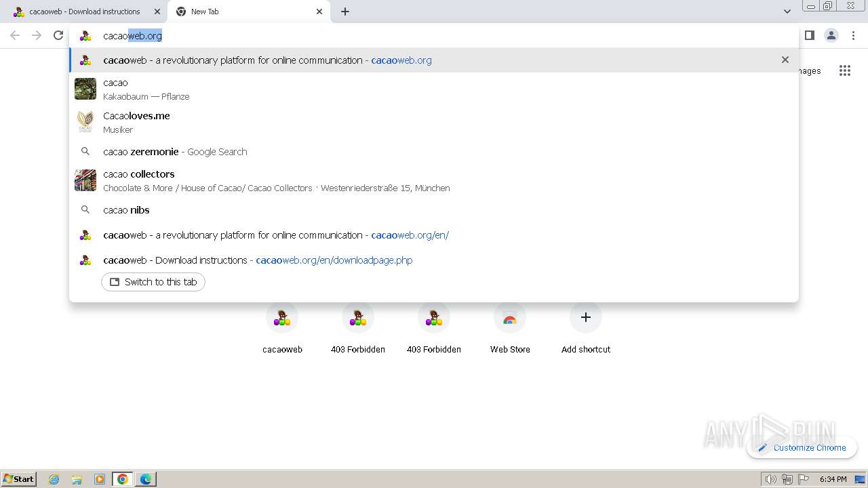Open File Explorer from the taskbar
This screenshot has width=868, height=488.
[x=77, y=479]
